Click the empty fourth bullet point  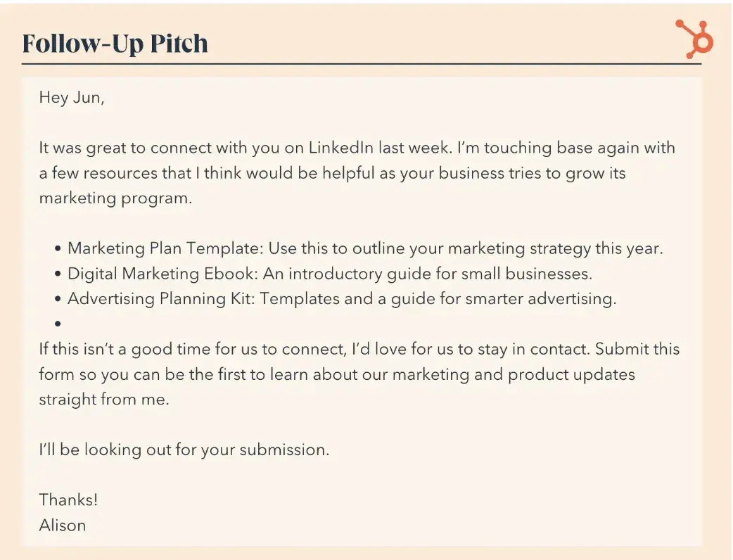tap(58, 324)
